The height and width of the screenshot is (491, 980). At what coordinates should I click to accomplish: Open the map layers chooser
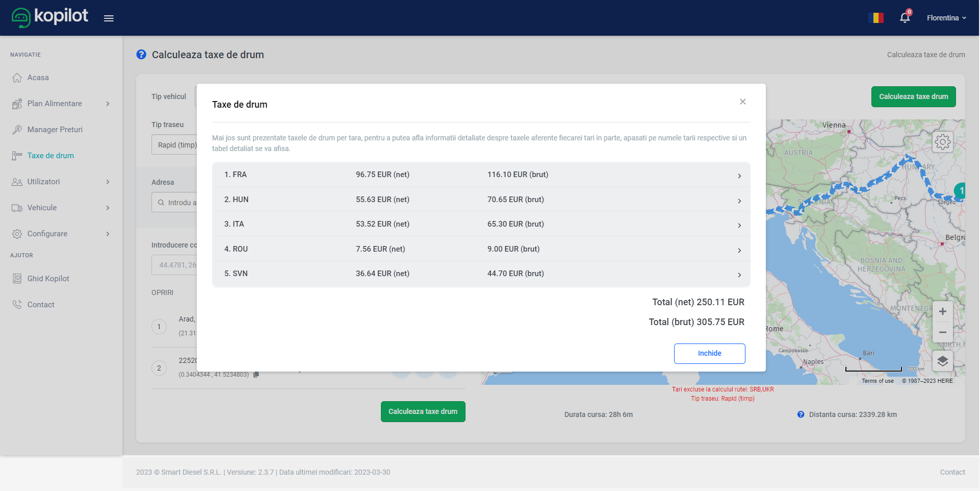tap(942, 361)
